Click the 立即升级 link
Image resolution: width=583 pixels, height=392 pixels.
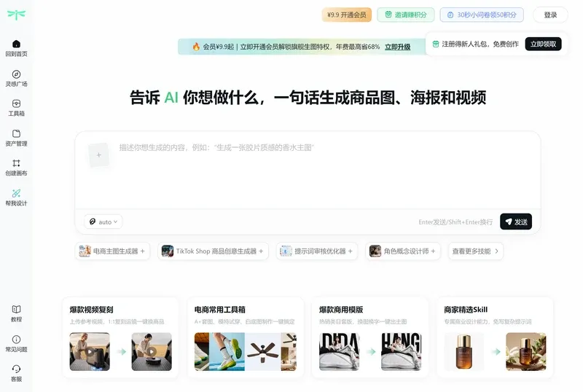(x=397, y=47)
